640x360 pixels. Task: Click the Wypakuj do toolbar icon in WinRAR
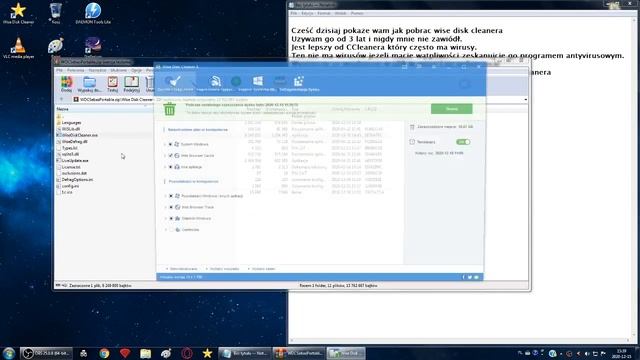click(x=89, y=84)
